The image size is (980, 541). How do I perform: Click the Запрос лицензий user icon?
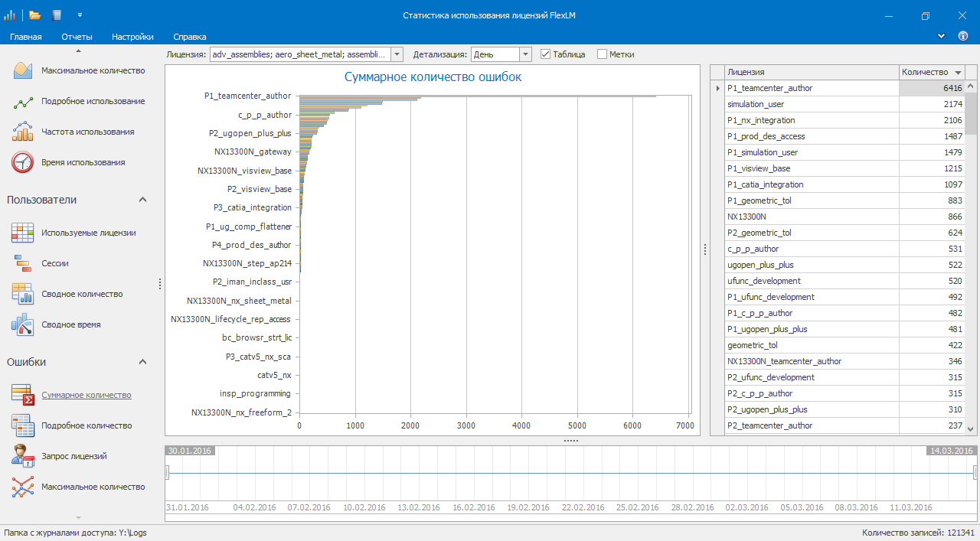pyautogui.click(x=23, y=456)
